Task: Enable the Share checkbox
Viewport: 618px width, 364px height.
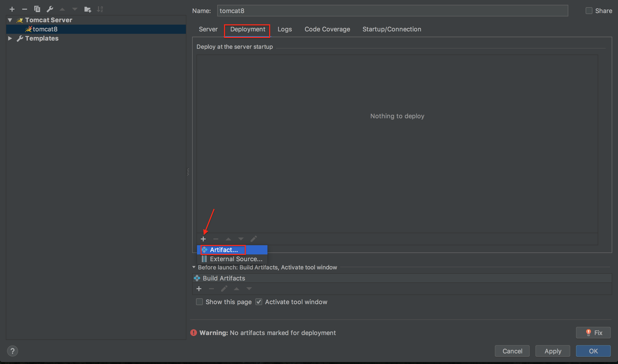Action: coord(589,11)
